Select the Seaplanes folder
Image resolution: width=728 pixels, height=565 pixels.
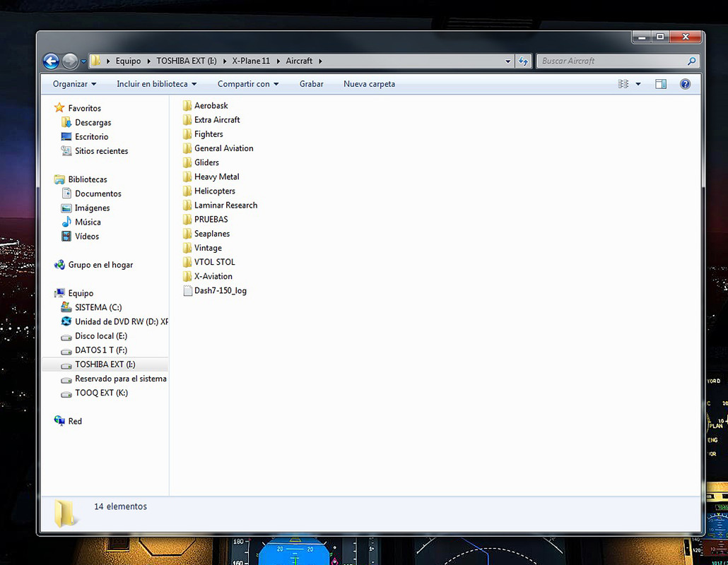tap(212, 234)
